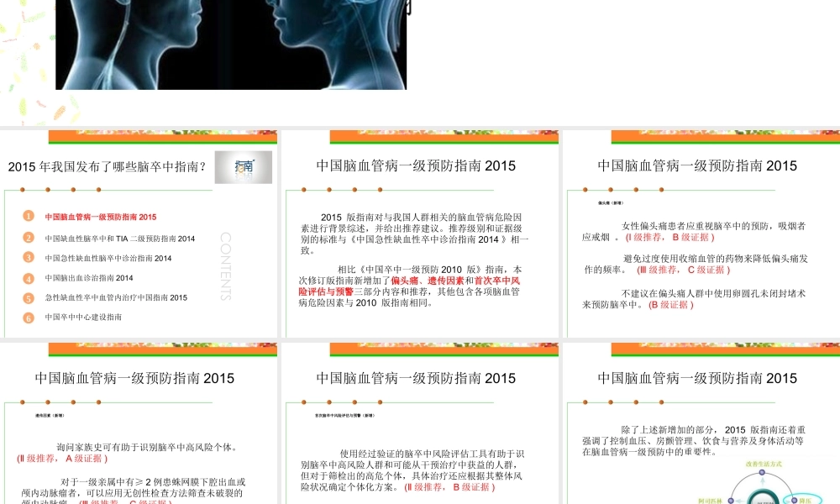Click the 阿司匹林 node in the prevention diagram

pyautogui.click(x=731, y=500)
